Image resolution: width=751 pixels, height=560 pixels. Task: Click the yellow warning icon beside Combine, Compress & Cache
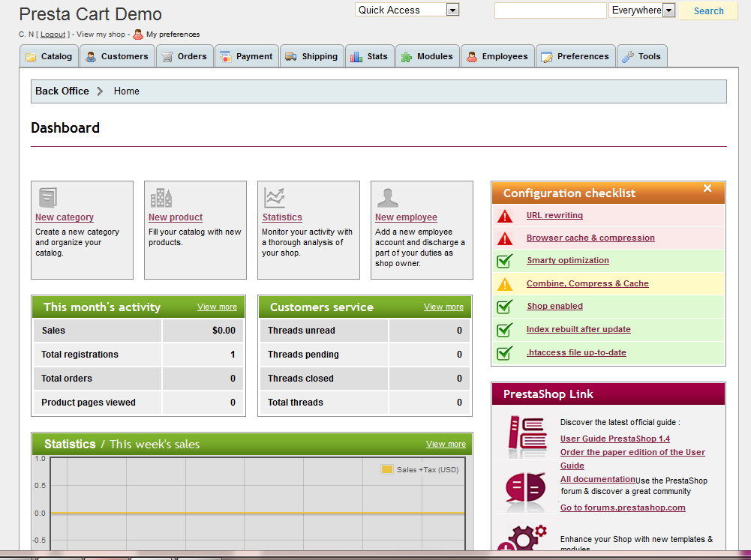[505, 284]
